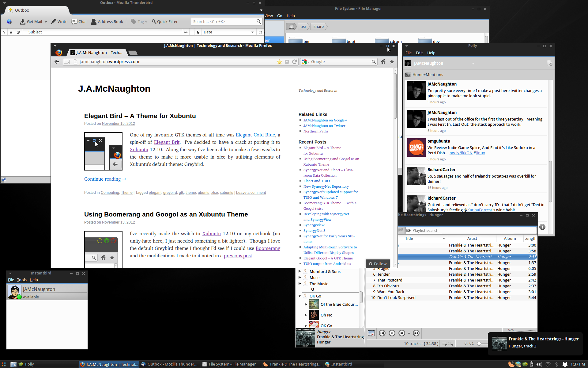Click the Continue reading link

[x=105, y=179]
